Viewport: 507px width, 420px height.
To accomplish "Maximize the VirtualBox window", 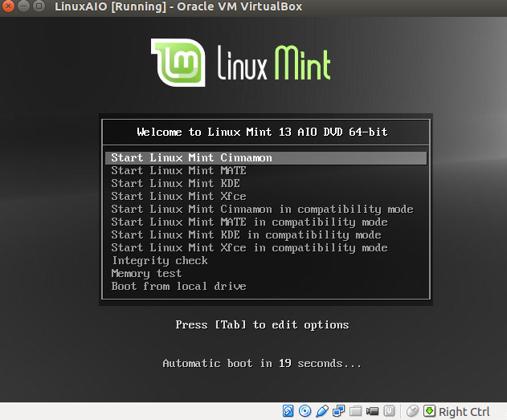I will pyautogui.click(x=39, y=6).
